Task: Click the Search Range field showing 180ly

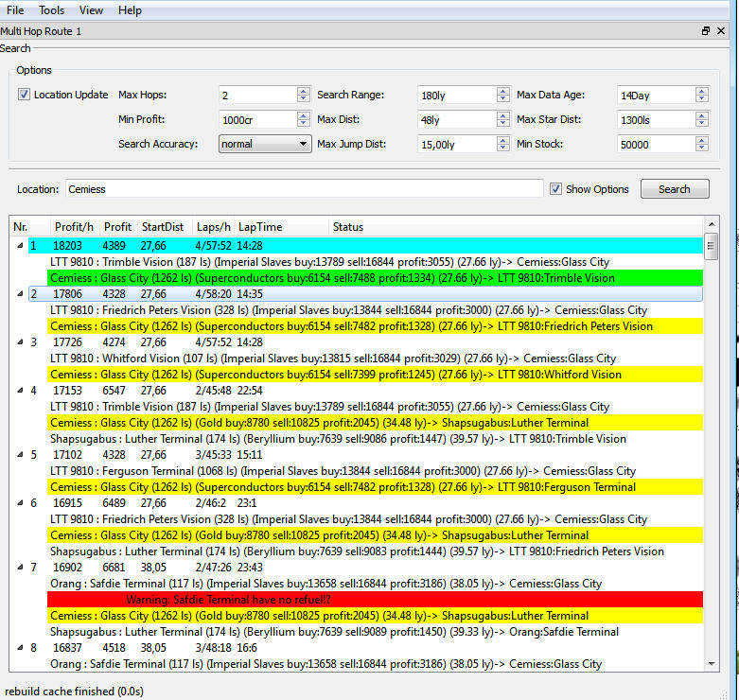Action: (457, 96)
